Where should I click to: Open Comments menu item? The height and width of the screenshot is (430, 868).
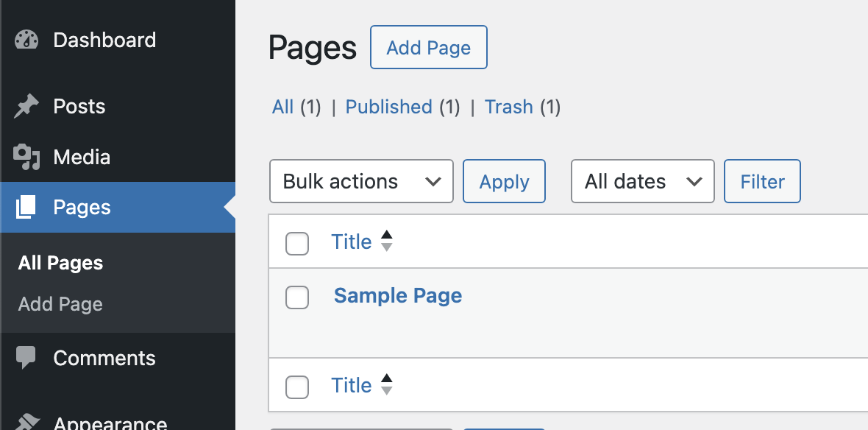click(x=118, y=358)
